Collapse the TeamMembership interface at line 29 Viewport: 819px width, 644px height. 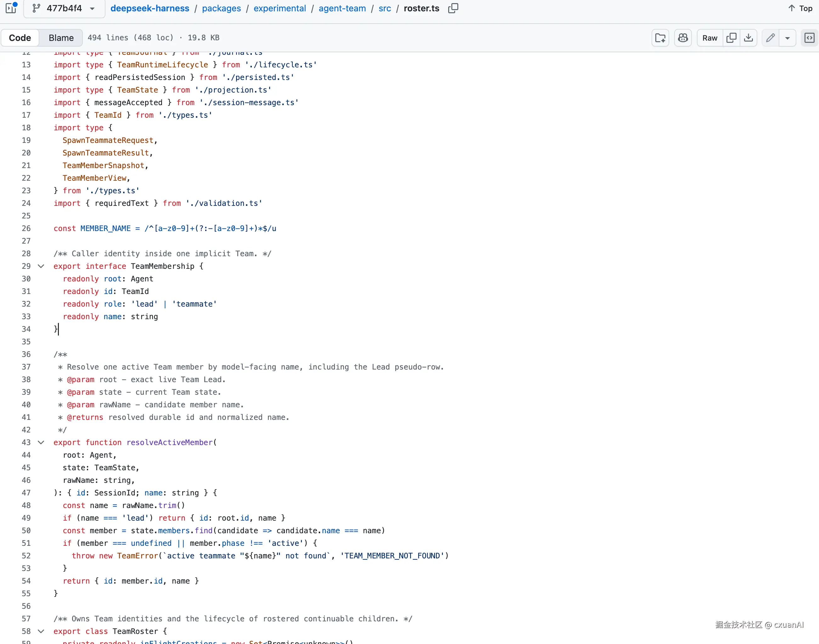click(41, 266)
